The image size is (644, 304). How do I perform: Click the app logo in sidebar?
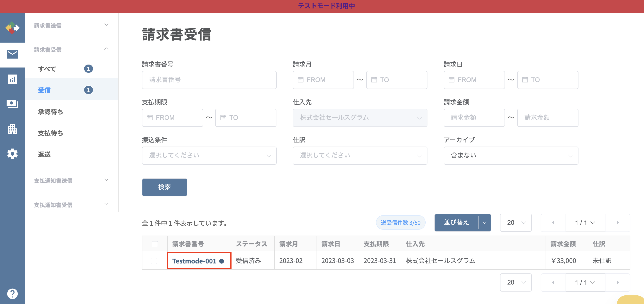tap(12, 28)
